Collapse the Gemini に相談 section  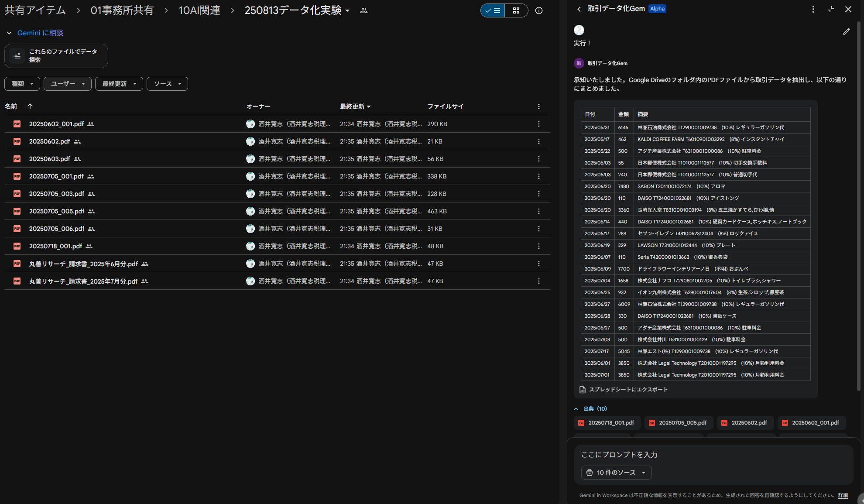point(9,33)
